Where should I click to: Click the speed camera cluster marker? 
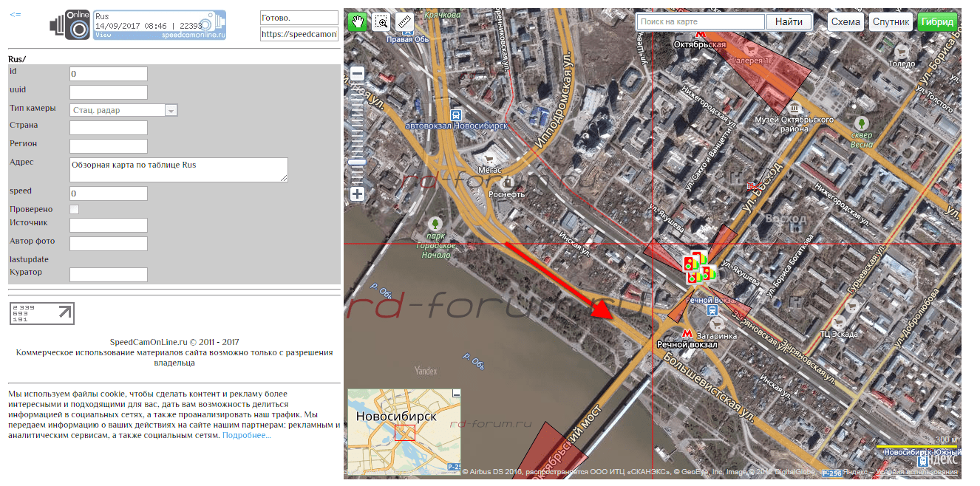coord(698,269)
